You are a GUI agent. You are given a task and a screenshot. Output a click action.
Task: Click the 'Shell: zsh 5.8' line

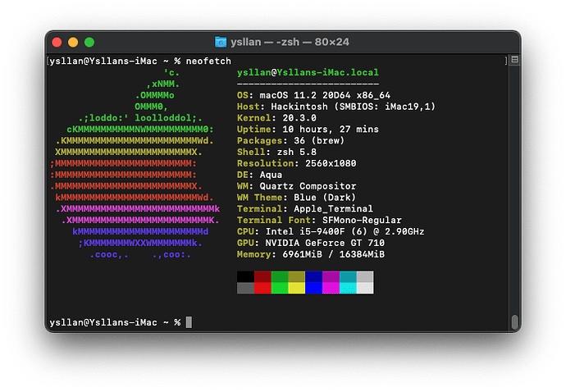276,152
